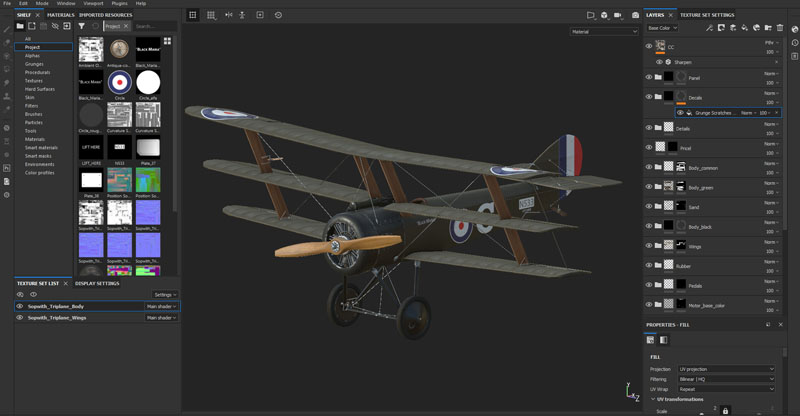Viewport: 800px width, 416px height.
Task: Open the Material viewport mode dropdown
Action: coord(603,32)
